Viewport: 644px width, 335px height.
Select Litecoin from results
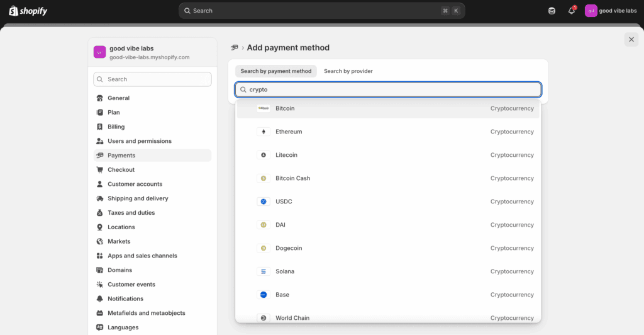pos(388,155)
